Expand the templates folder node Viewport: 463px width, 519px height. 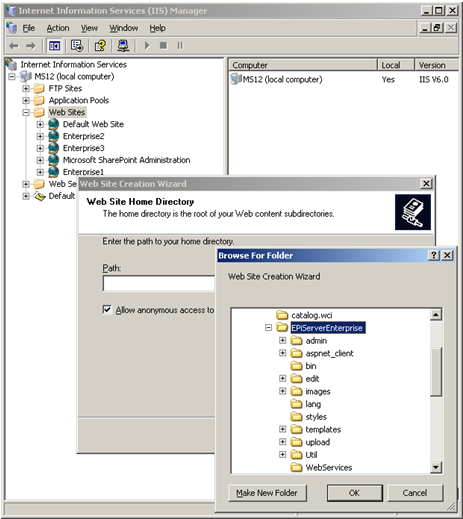coord(282,429)
